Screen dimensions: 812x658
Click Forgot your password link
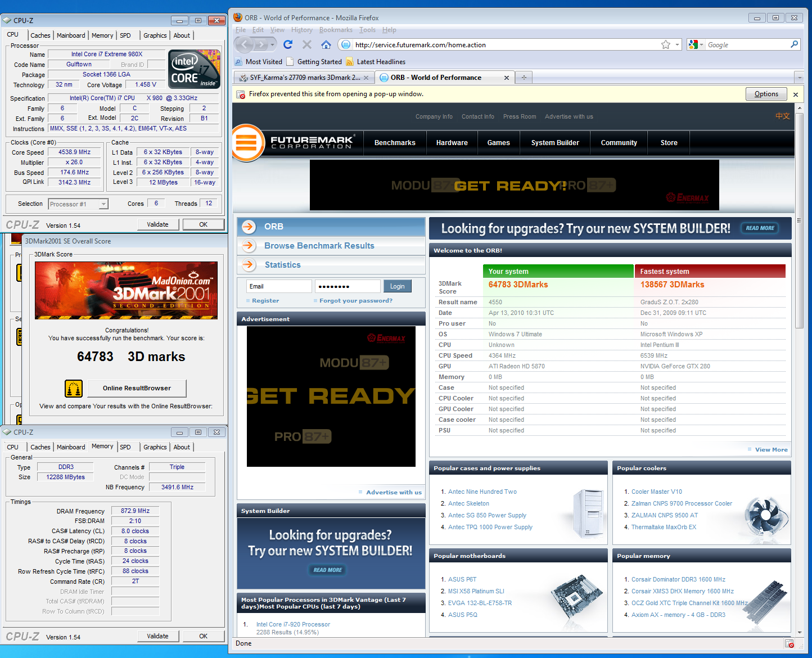356,301
